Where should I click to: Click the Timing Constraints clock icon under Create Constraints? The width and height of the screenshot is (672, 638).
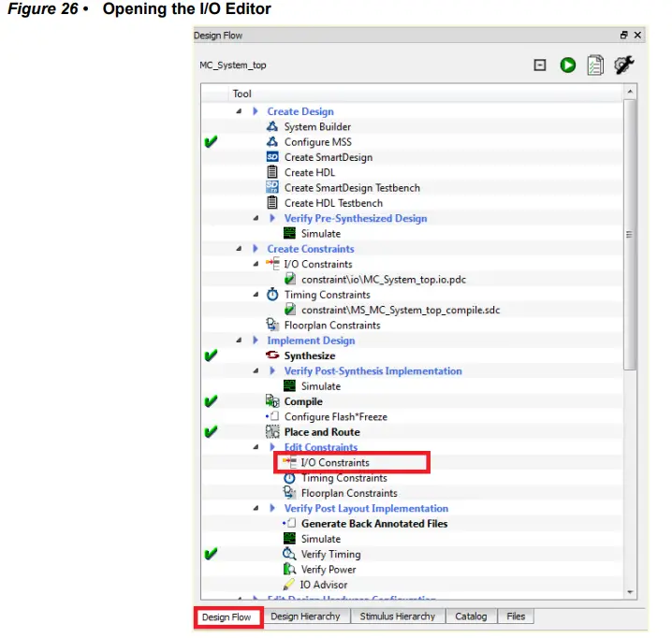pos(272,295)
